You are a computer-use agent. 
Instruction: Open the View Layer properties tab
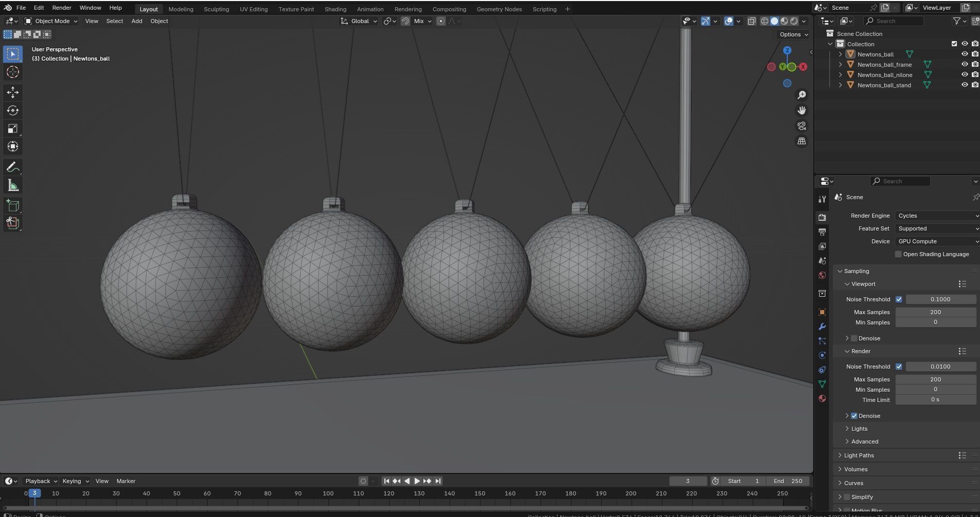[x=822, y=246]
